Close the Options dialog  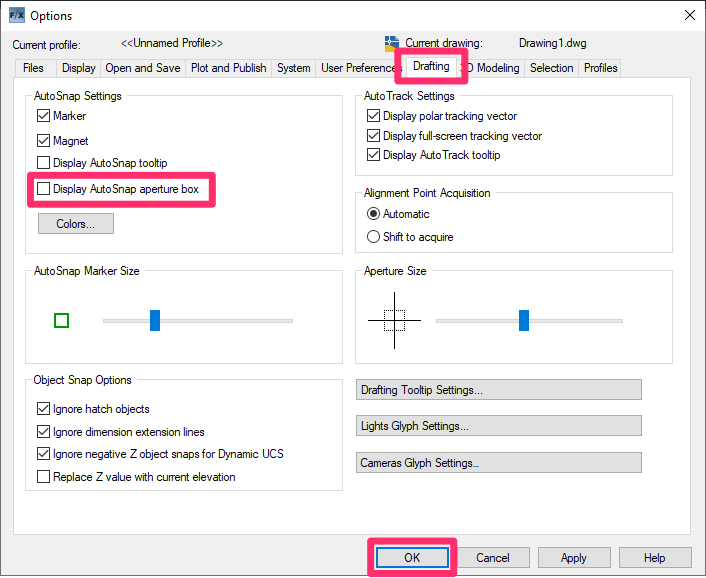(689, 15)
